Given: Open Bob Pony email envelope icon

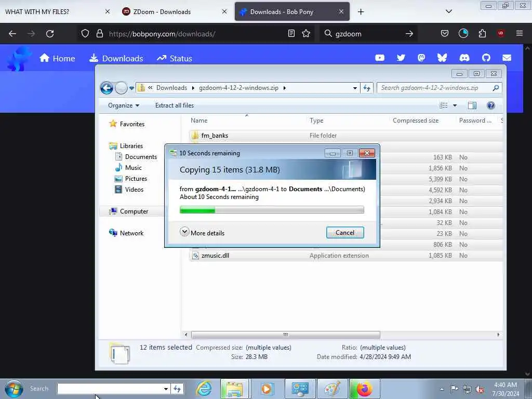Looking at the screenshot, I should [x=507, y=58].
